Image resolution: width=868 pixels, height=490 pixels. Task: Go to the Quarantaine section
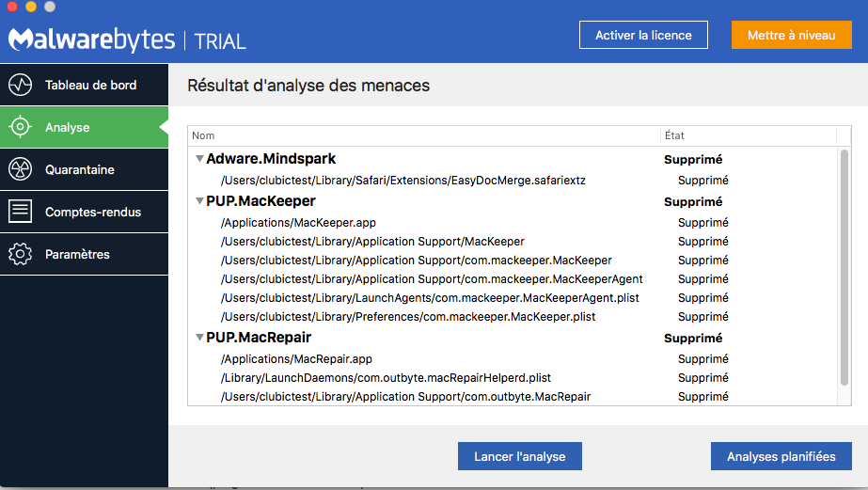[84, 169]
